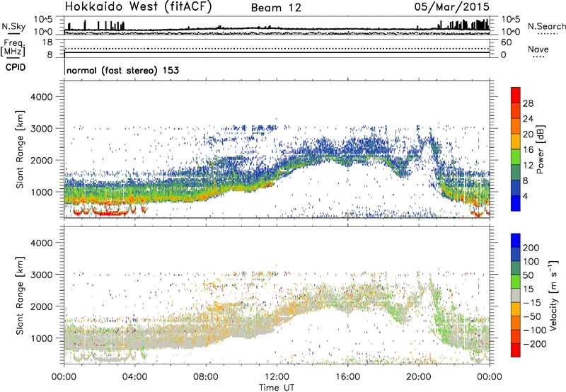Click the right "10^0" noise axis tick
Screen dimensions: 566x392
[511, 32]
